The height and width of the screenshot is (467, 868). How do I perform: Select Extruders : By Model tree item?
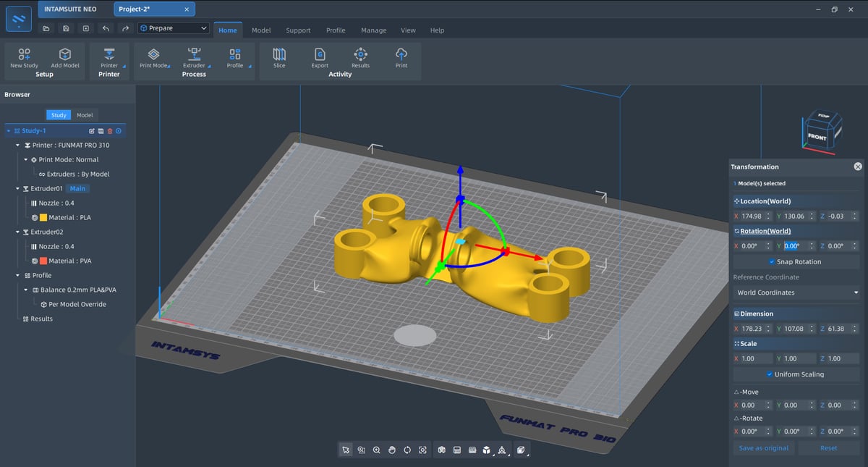pyautogui.click(x=74, y=174)
